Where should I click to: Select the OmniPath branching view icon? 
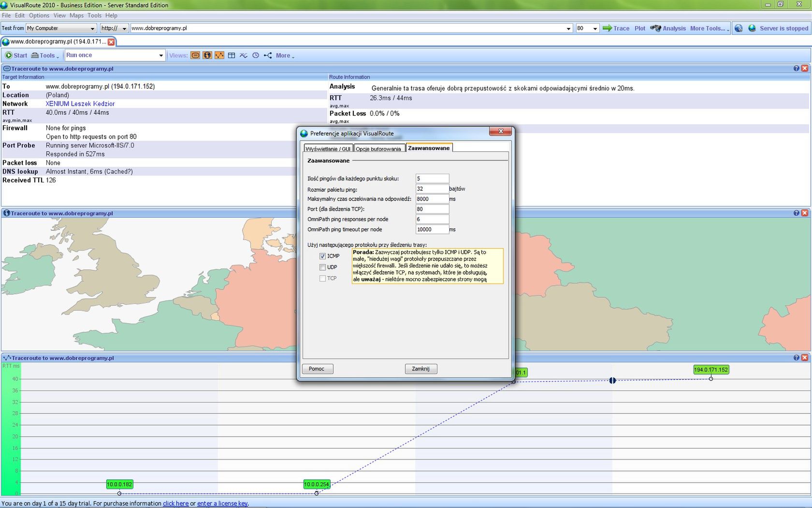coord(268,56)
